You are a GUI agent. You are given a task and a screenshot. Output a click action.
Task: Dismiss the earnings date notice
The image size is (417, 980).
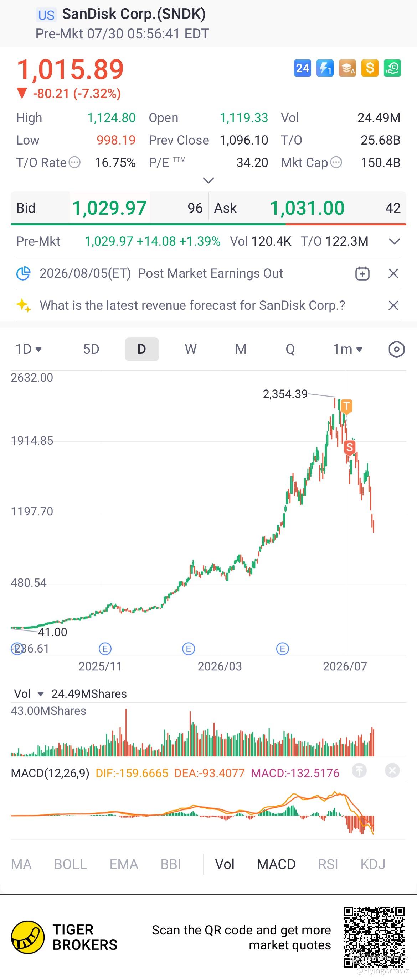click(393, 273)
